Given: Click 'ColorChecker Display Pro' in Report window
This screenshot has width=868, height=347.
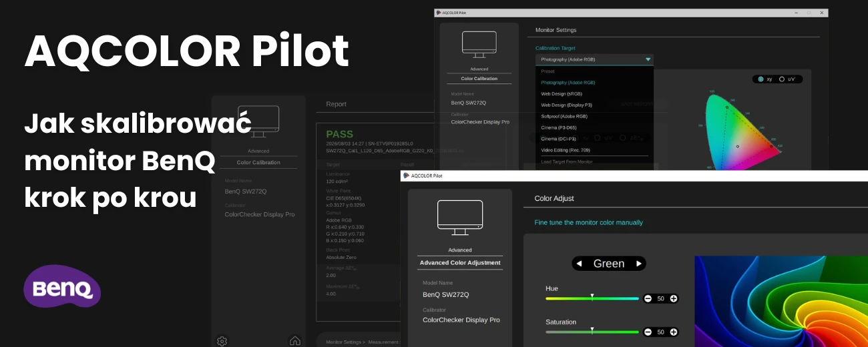Looking at the screenshot, I should 260,215.
